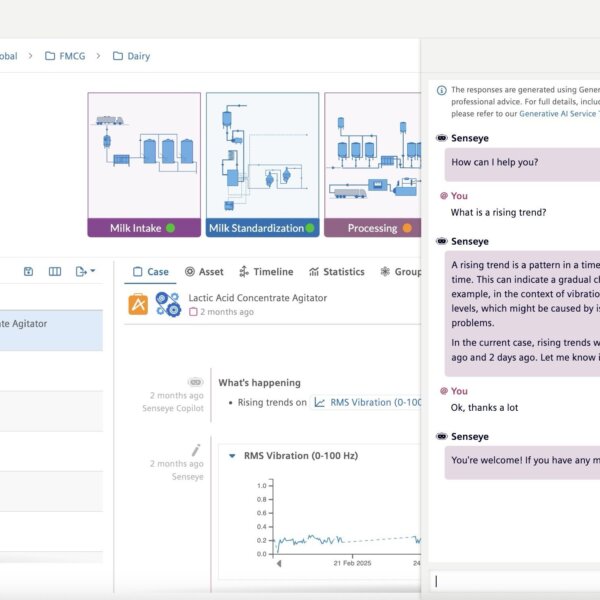This screenshot has width=600, height=600.
Task: Click the columns layout icon
Action: [55, 271]
